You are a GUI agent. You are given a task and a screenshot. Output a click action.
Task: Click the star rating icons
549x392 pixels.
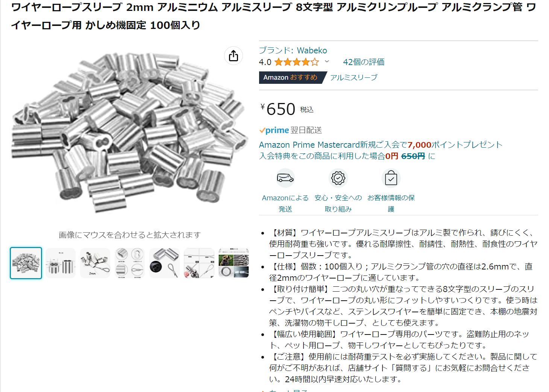click(x=297, y=62)
